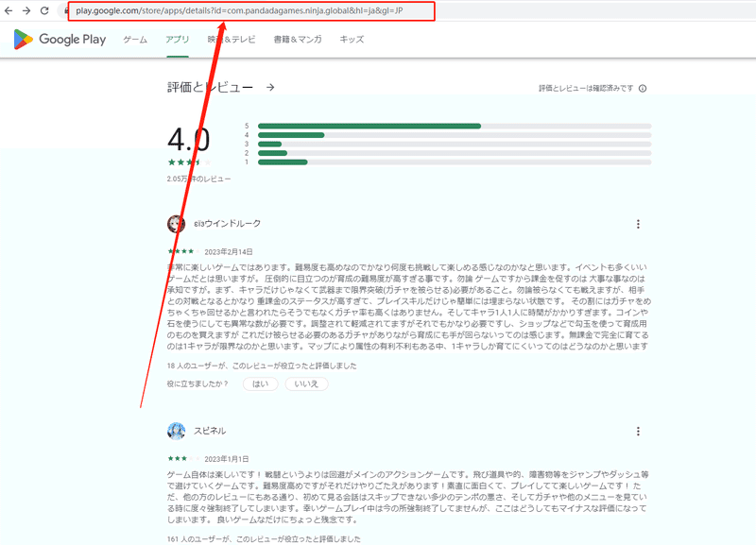This screenshot has width=756, height=545.
Task: Open the キッズ tab
Action: coord(352,40)
